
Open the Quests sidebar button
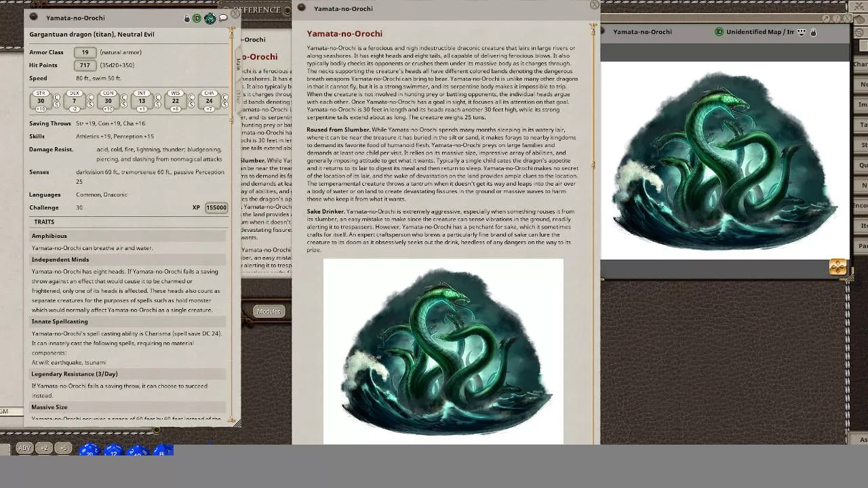[861, 165]
